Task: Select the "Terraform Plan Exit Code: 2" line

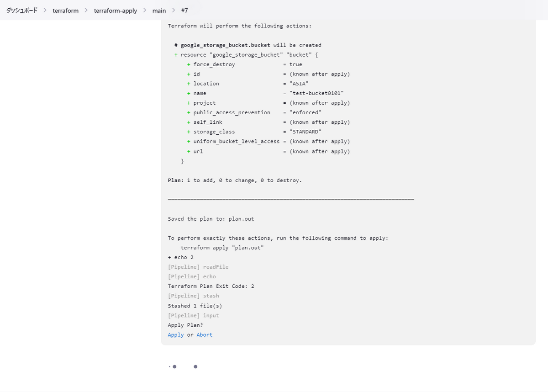Action: [211, 286]
